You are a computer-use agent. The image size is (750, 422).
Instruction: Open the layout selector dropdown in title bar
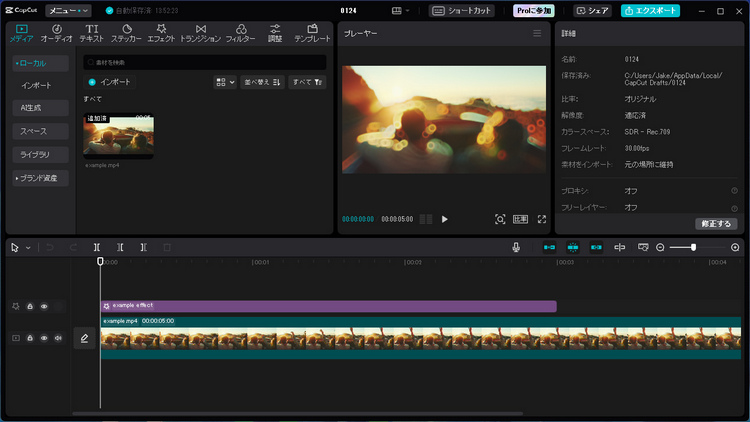click(x=400, y=11)
